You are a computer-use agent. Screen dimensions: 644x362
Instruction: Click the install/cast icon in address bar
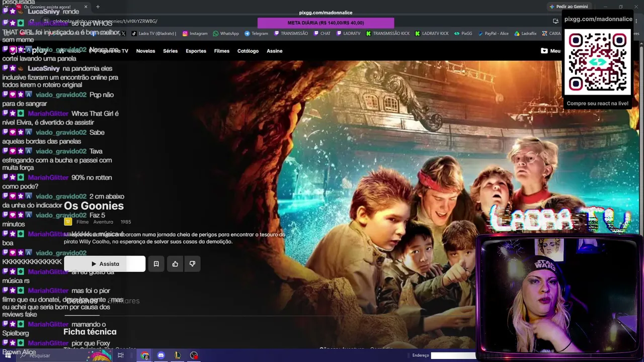click(x=555, y=21)
